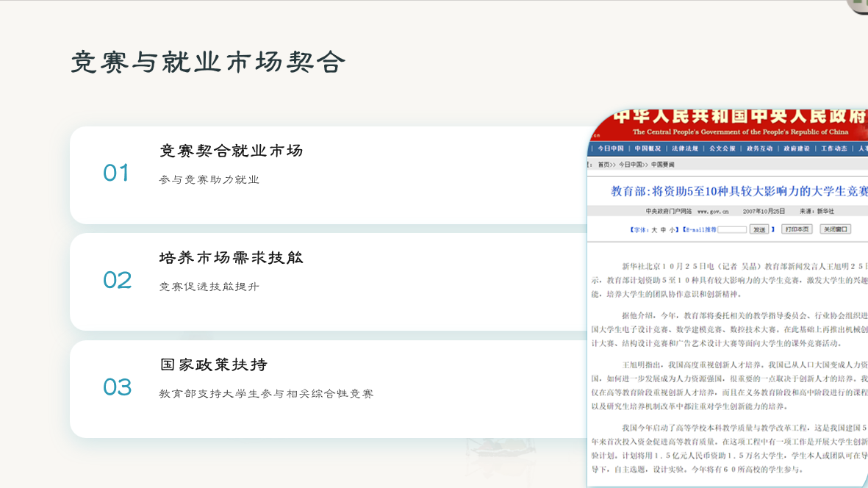Viewport: 868px width, 488px height.
Task: Open 工作动态 in the navigation bar
Action: [834, 148]
